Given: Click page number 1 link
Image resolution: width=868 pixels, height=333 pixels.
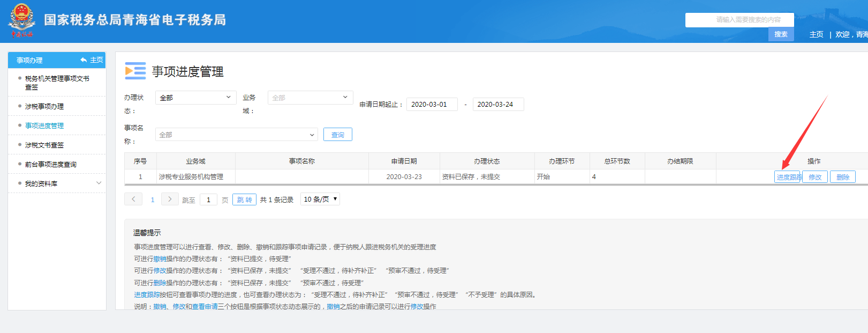Looking at the screenshot, I should pos(153,199).
